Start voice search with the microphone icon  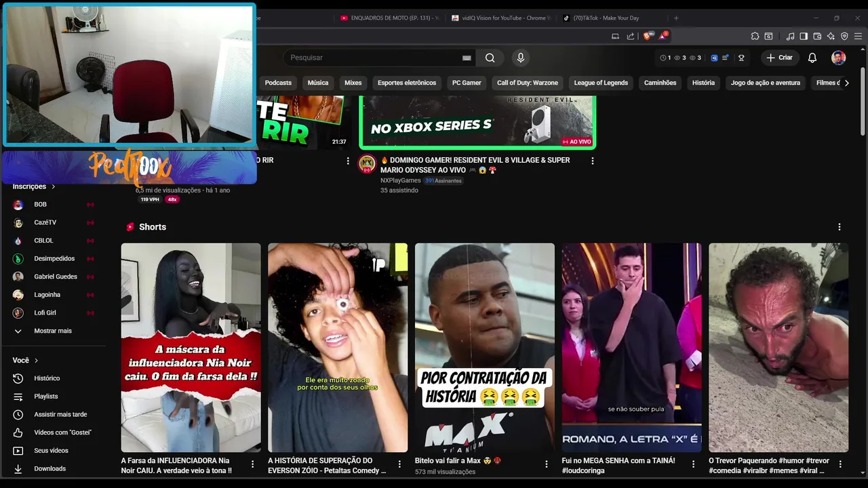coord(521,58)
